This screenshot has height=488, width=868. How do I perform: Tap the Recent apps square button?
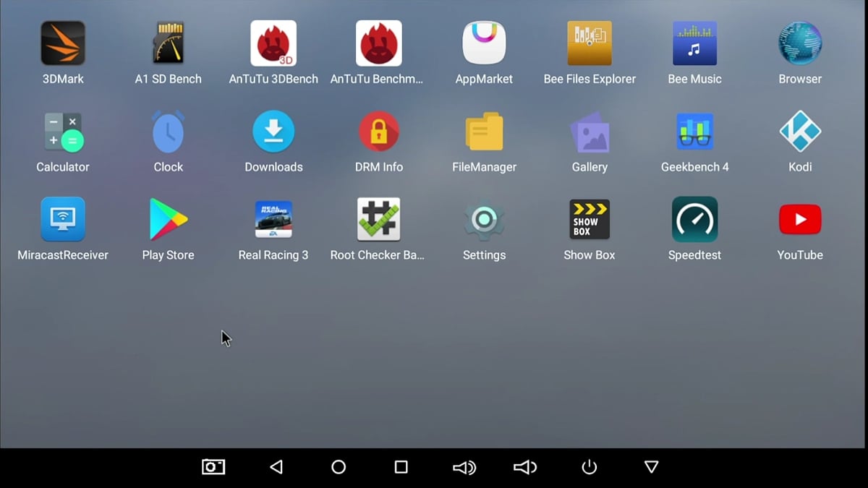tap(401, 467)
